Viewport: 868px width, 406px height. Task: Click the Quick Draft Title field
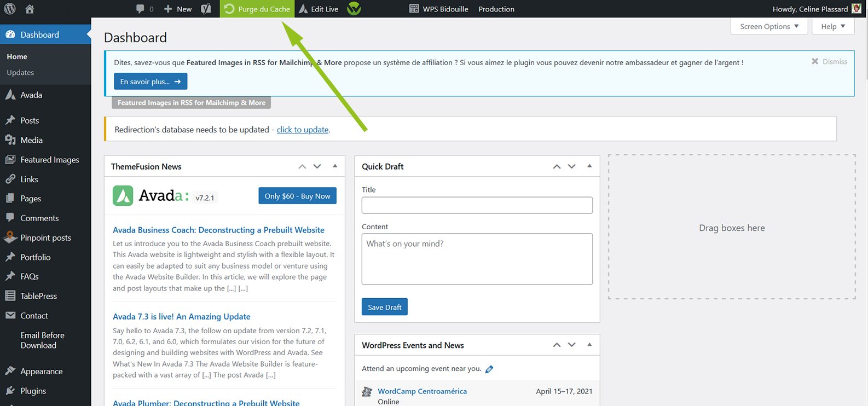click(x=477, y=205)
